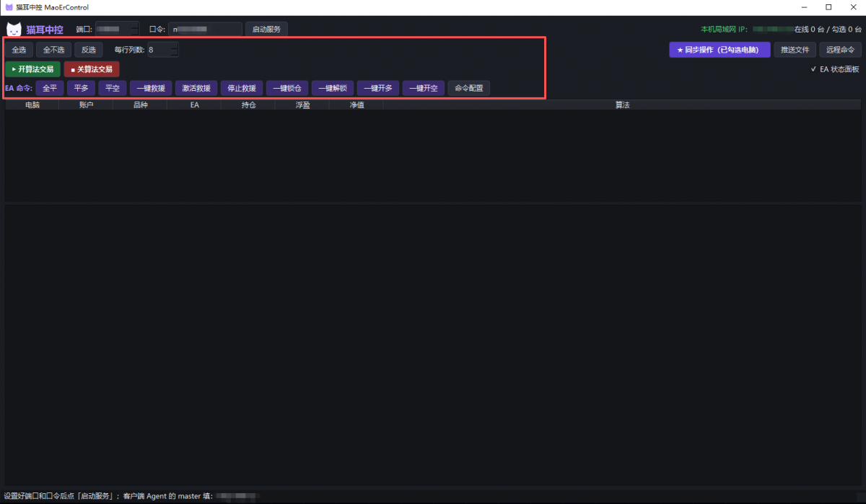Deselect everything using 全不选
Screen dimensions: 866x504
tap(53, 50)
